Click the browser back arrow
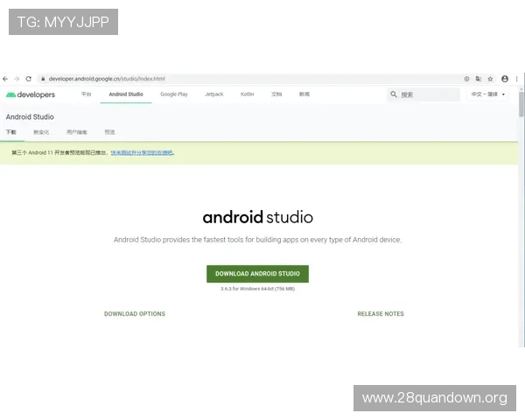The image size is (525, 420). 6,79
